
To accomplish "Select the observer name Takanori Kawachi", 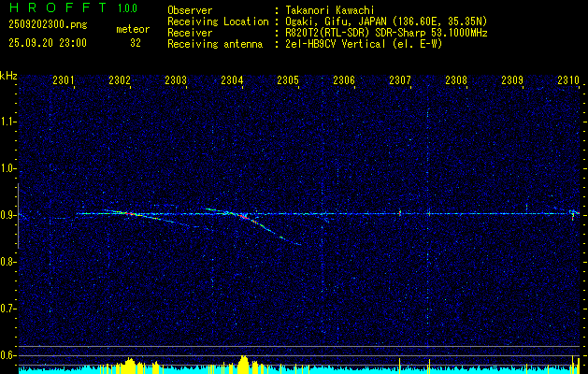I will (329, 10).
